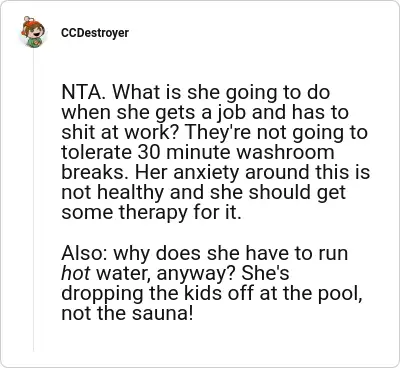Click the italic word hot
This screenshot has width=400, height=368.
(76, 273)
